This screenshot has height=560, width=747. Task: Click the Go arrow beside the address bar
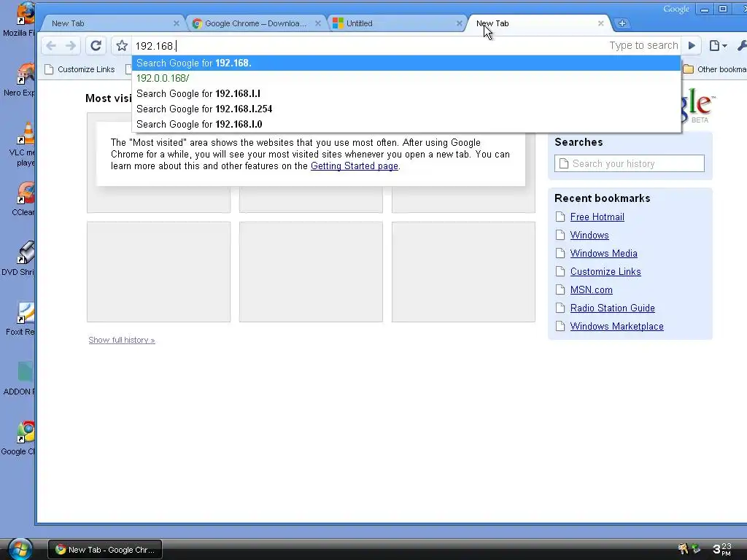point(692,46)
